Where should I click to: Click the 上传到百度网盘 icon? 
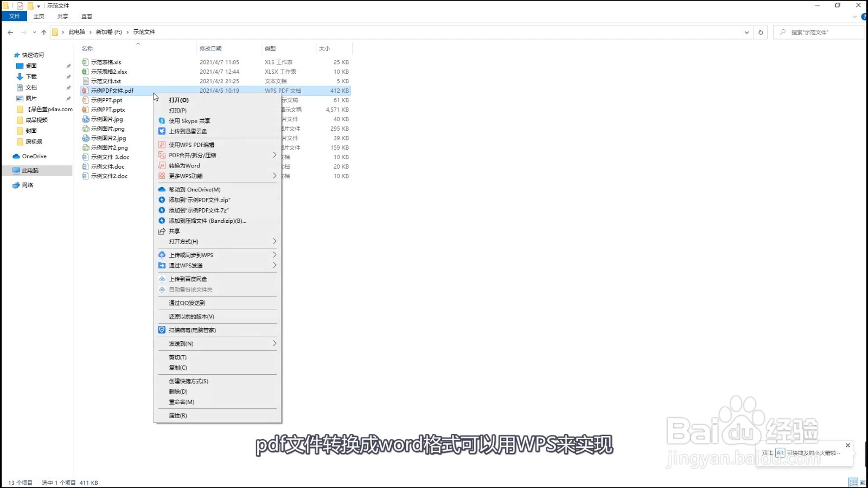click(x=162, y=279)
